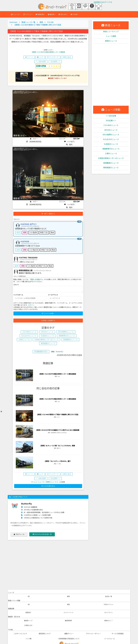Click the 間違いを指摘する orange button
Screen dimensions: 138x644
click(48, 320)
